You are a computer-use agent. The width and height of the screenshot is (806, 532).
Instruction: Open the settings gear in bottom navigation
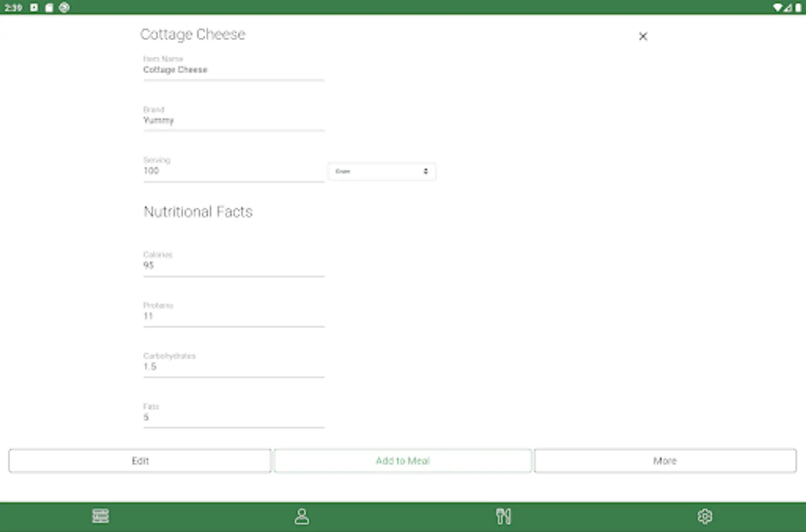tap(705, 515)
